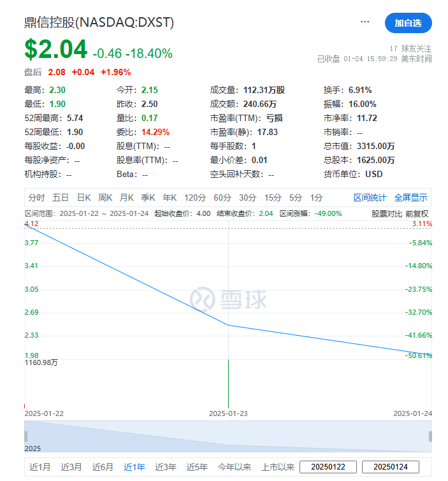Click the 成交量 value 112.31万股
The width and height of the screenshot is (448, 481).
[264, 90]
